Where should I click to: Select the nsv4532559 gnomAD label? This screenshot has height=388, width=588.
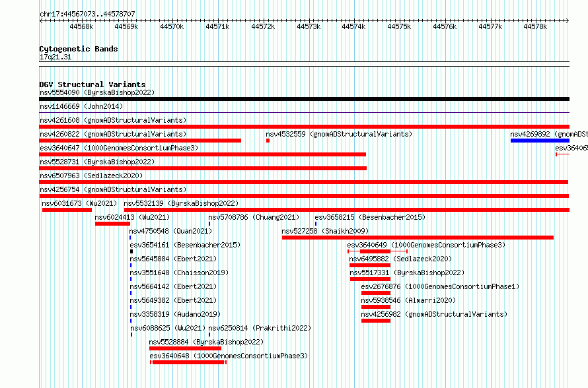click(x=339, y=134)
